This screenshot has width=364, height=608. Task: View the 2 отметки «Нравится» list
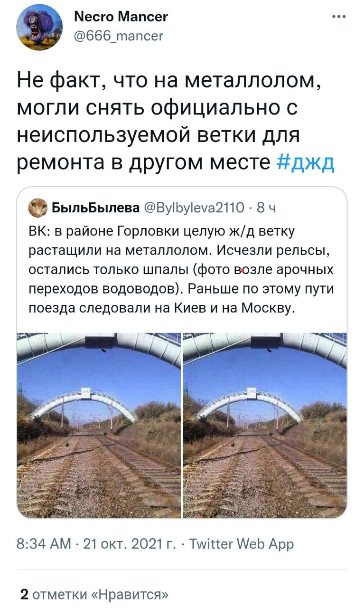(x=94, y=594)
